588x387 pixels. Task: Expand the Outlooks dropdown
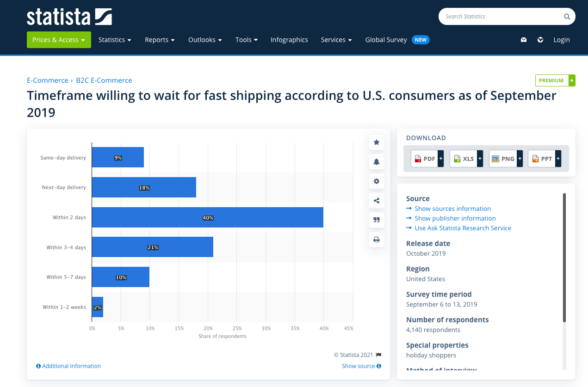[205, 40]
